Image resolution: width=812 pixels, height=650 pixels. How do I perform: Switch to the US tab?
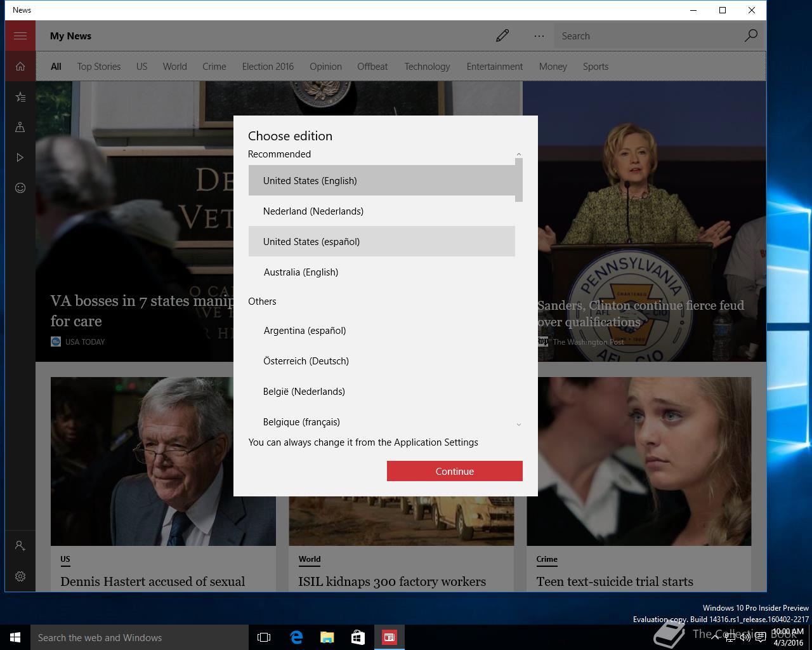(x=141, y=67)
